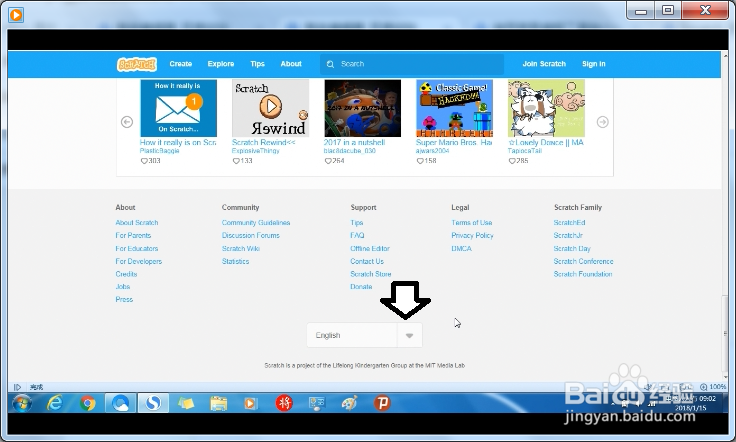Open the Statistics link
Viewport: 736px width, 442px height.
235,261
